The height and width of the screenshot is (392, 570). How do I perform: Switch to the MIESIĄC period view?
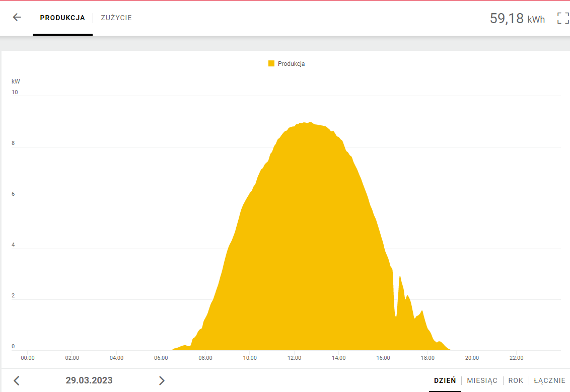pyautogui.click(x=482, y=380)
